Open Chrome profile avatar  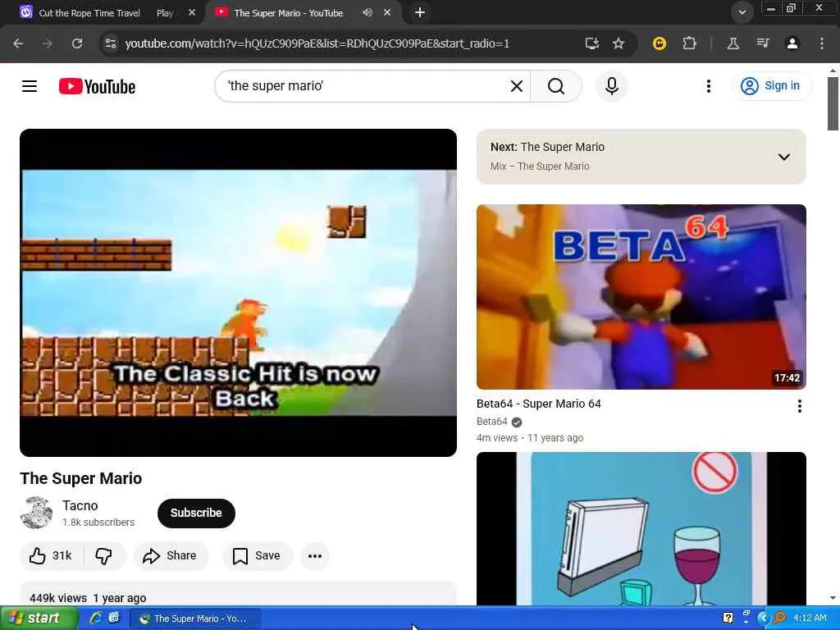pyautogui.click(x=792, y=43)
